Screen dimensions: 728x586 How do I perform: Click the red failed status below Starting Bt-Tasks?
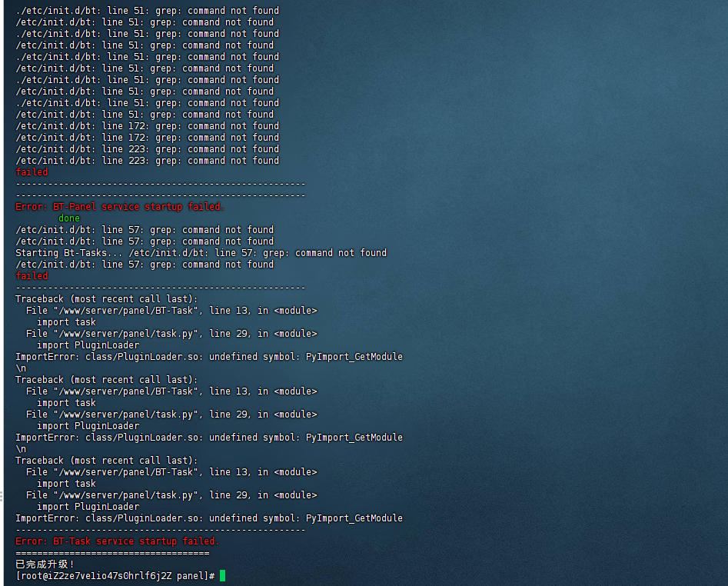coord(32,276)
